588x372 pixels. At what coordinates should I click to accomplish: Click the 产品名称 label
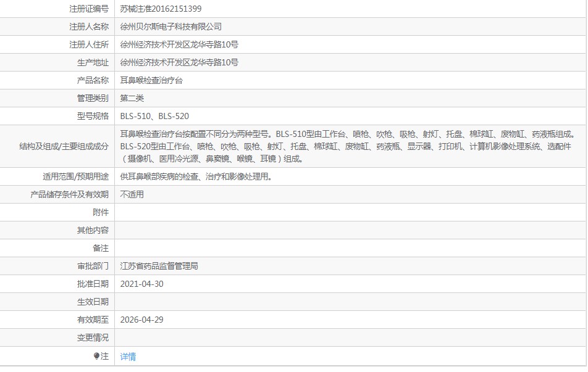(x=93, y=80)
